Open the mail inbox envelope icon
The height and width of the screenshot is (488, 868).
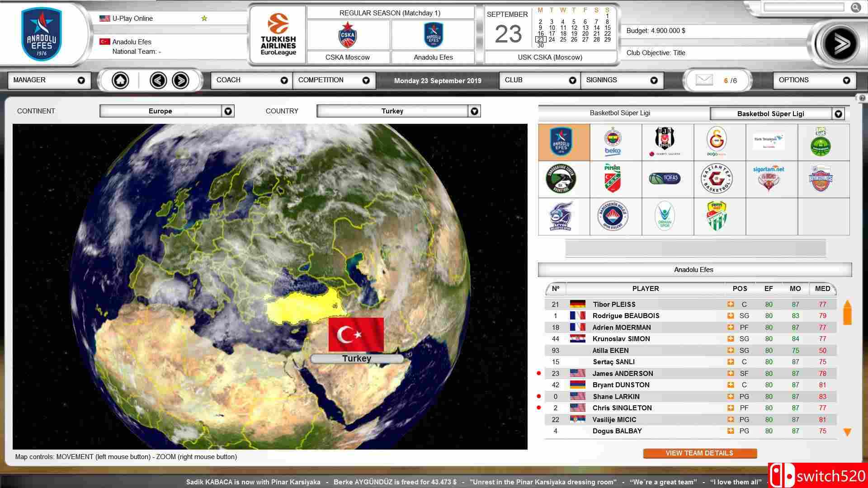[704, 80]
